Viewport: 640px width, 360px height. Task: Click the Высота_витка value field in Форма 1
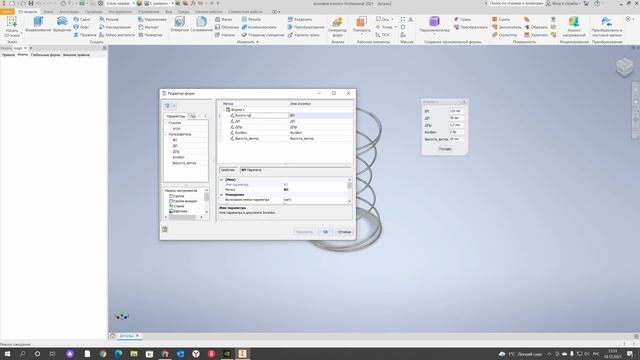coord(457,139)
